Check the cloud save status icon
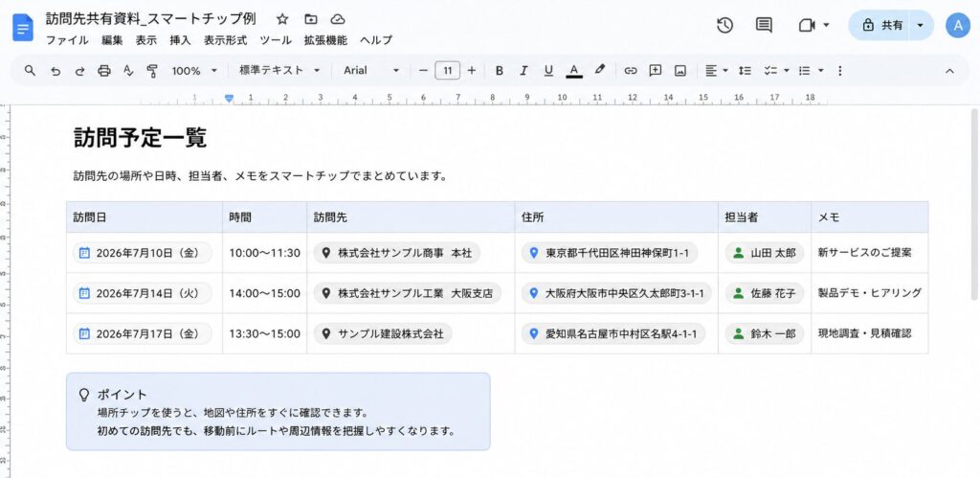 [x=338, y=19]
